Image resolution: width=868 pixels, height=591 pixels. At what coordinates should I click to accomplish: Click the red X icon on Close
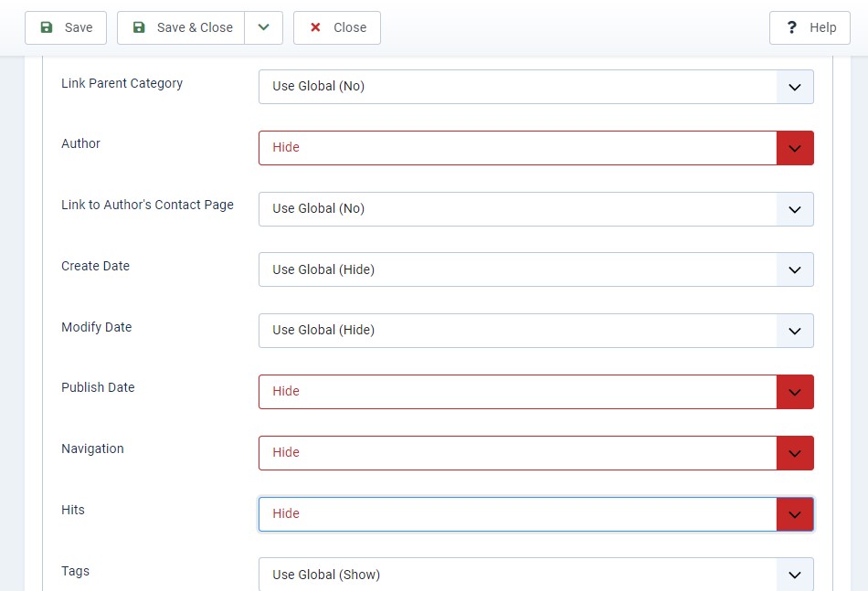[x=316, y=27]
